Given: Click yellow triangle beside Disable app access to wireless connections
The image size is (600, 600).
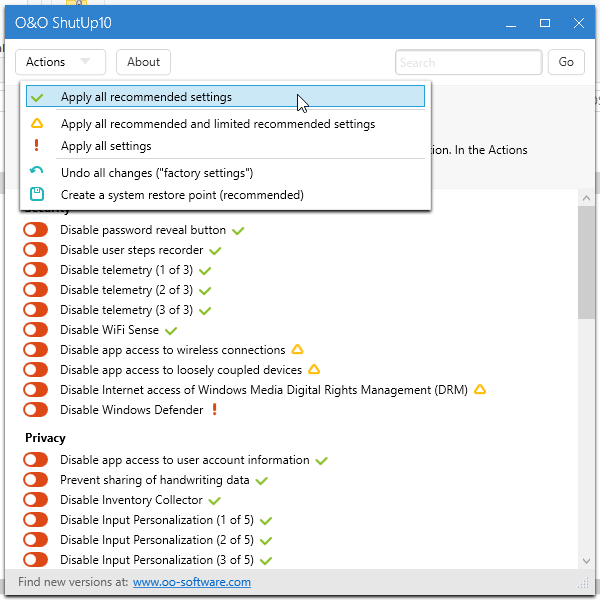Looking at the screenshot, I should click(297, 349).
